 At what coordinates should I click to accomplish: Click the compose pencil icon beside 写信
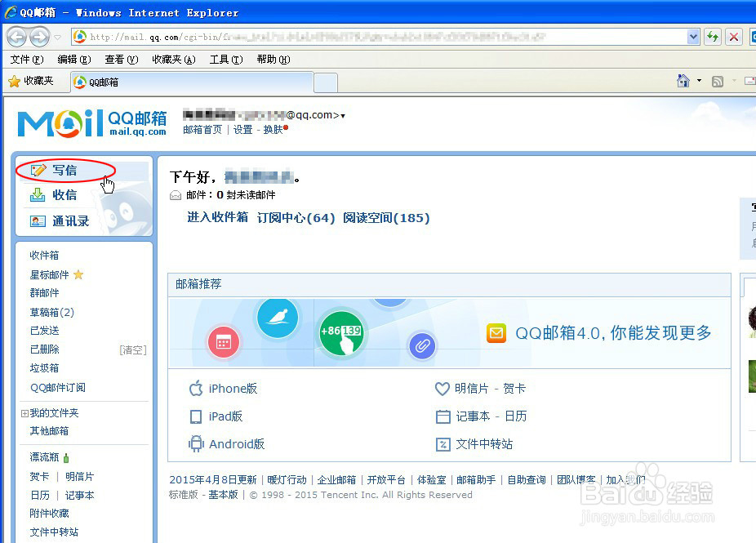[x=38, y=170]
